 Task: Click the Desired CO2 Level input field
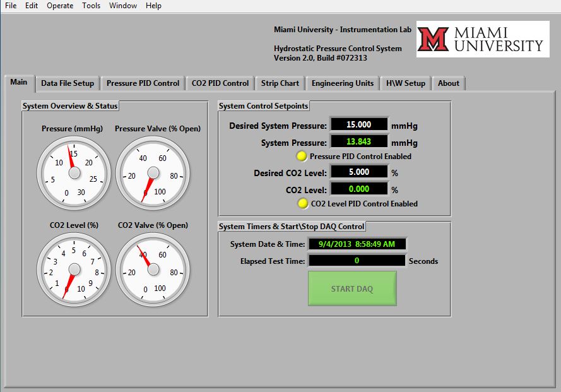[358, 172]
